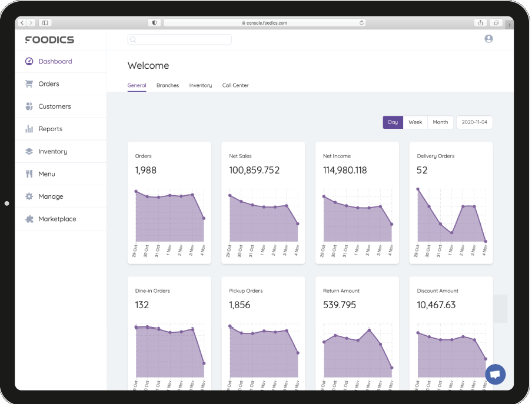Keep Day selected in the period toggle

tap(393, 122)
